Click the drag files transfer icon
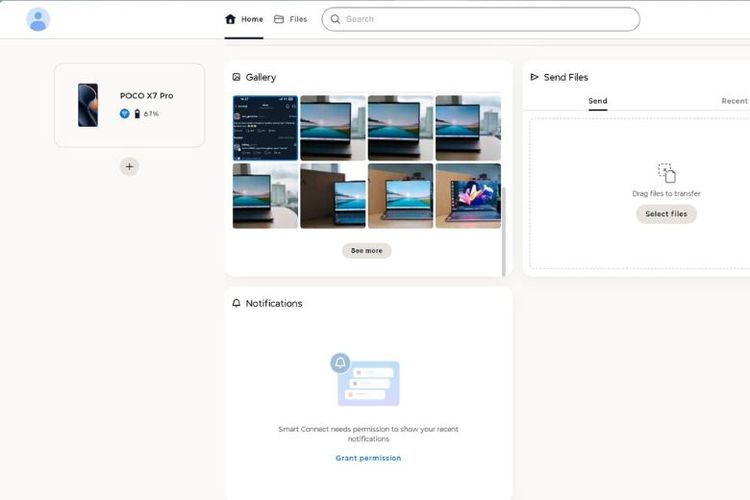The image size is (750, 500). coord(666,173)
